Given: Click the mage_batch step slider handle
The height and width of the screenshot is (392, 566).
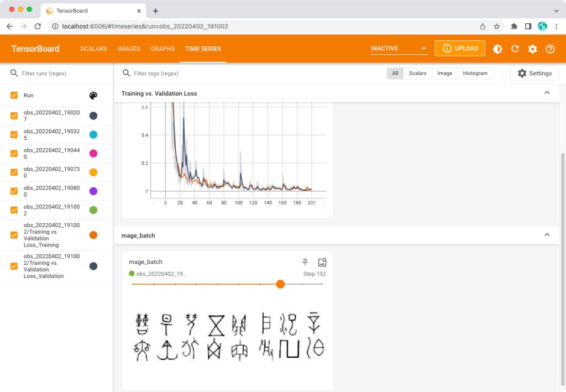Looking at the screenshot, I should pos(280,284).
